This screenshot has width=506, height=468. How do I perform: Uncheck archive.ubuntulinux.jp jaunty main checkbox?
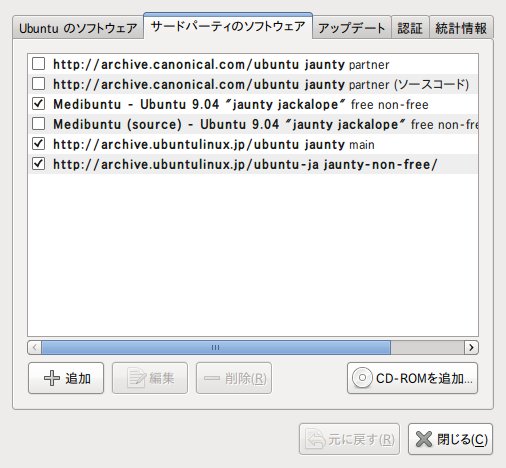pos(39,144)
